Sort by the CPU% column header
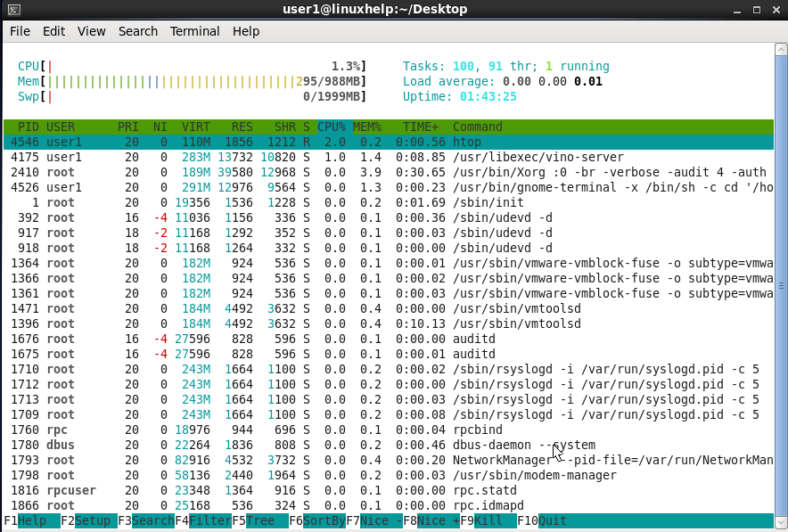This screenshot has width=788, height=532. tap(332, 127)
